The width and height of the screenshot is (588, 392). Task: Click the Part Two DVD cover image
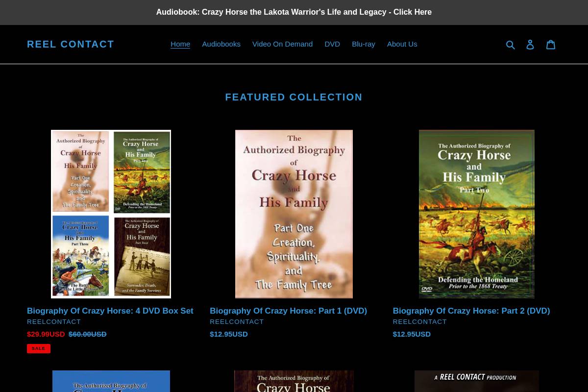click(477, 214)
